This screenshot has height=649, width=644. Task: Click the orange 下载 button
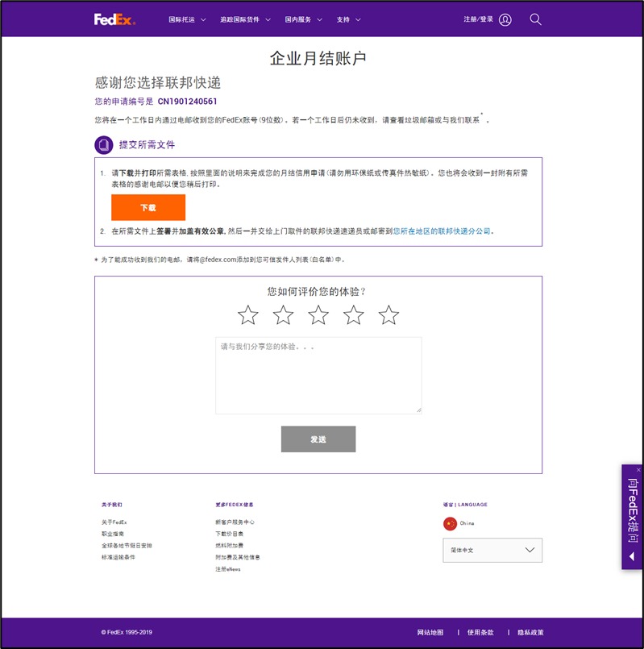coord(148,207)
